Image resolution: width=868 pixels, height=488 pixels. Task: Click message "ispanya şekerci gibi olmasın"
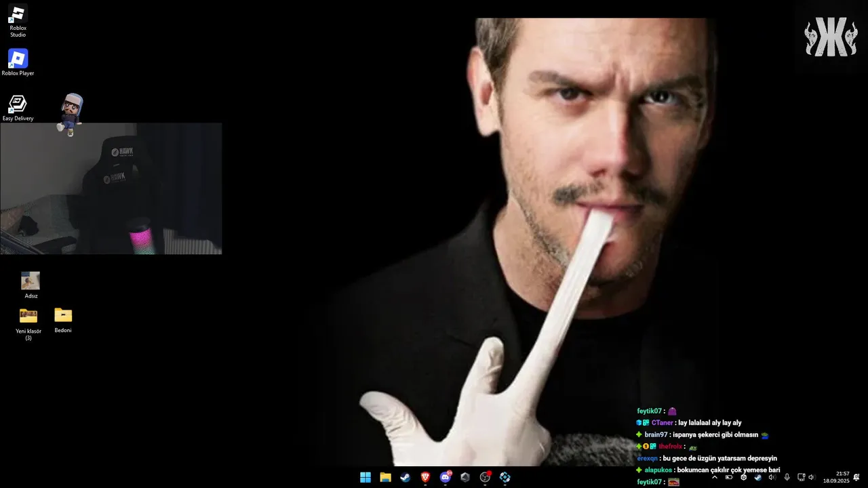click(715, 435)
